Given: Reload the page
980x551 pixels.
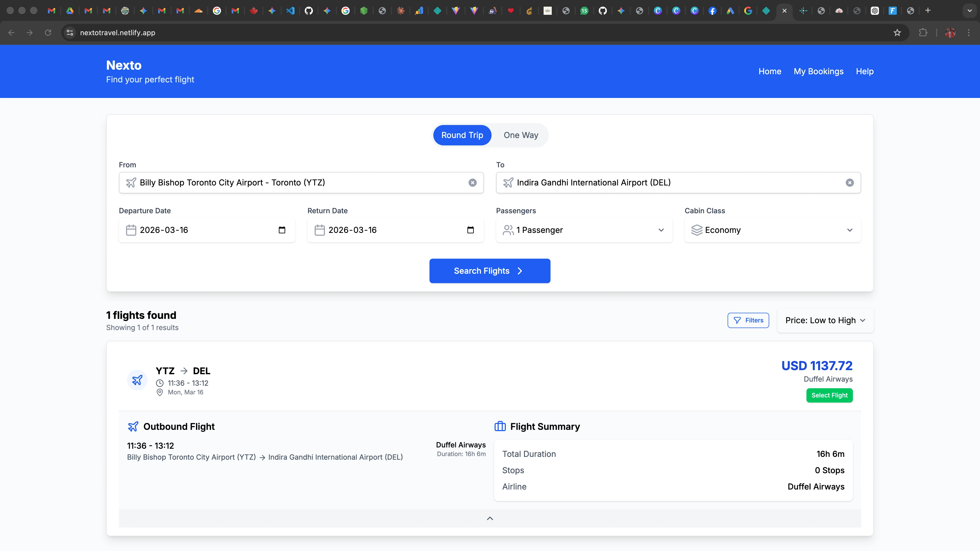Looking at the screenshot, I should coord(48,33).
